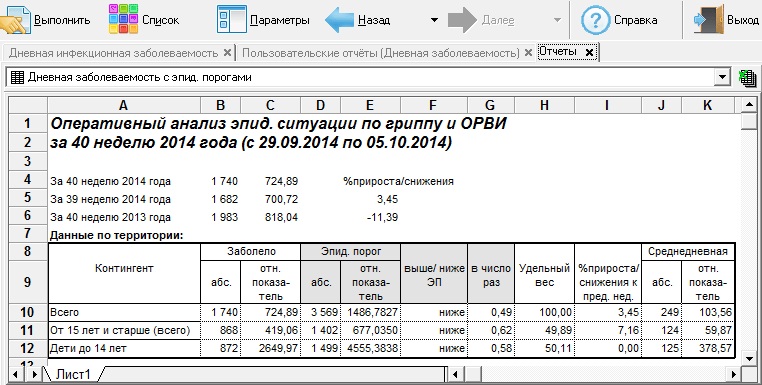Select column header C
Screen dimensions: 762x385
[x=270, y=105]
